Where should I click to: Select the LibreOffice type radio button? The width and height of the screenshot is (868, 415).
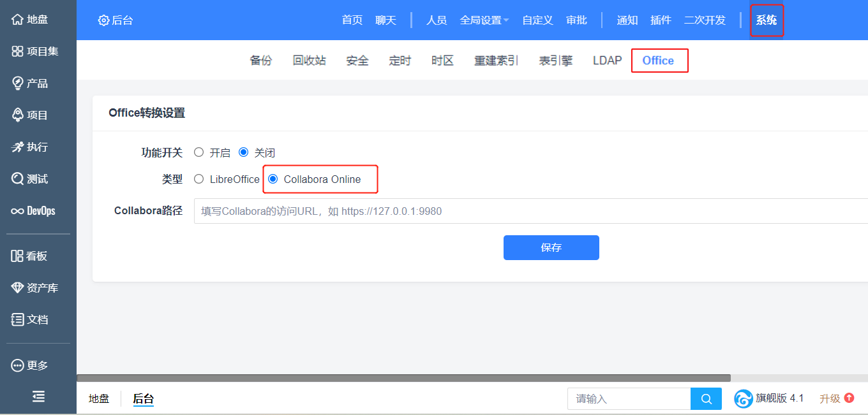(x=198, y=179)
